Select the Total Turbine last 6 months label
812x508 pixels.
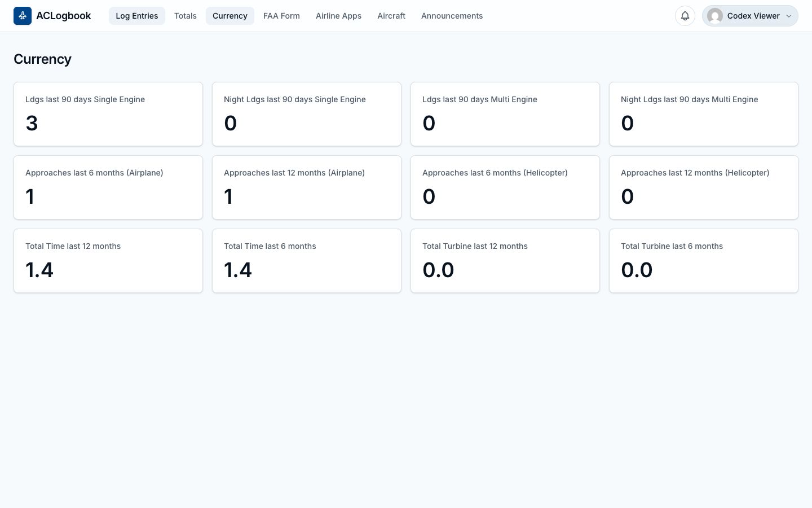click(672, 246)
